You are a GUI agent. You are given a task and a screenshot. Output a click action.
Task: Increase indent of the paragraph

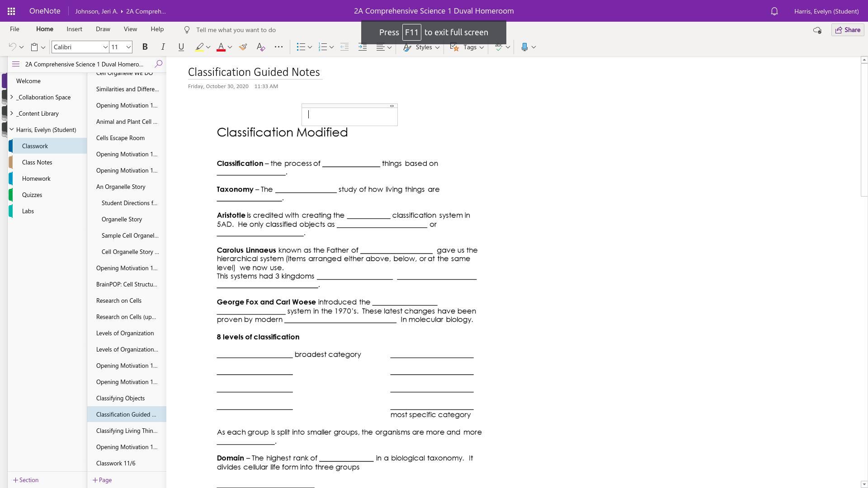coord(363,47)
